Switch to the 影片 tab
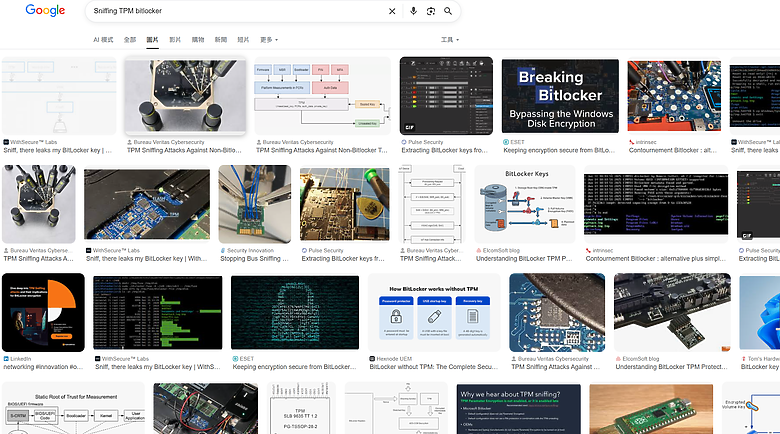 click(175, 40)
